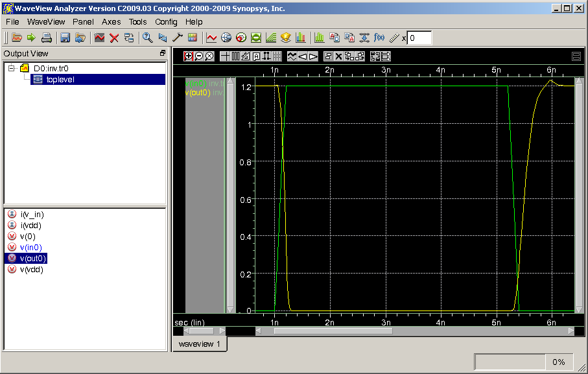
Task: Select the v(in0) signal in the list
Action: click(x=30, y=247)
